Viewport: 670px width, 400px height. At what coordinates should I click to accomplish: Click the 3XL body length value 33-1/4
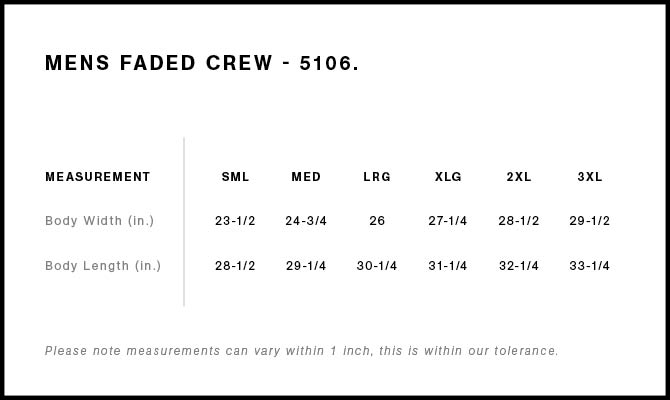click(x=590, y=266)
